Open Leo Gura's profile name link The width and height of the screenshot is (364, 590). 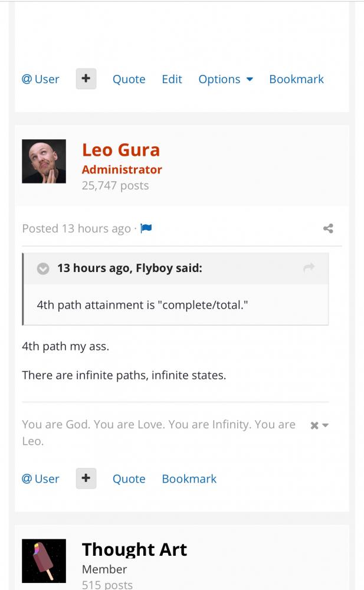click(121, 150)
